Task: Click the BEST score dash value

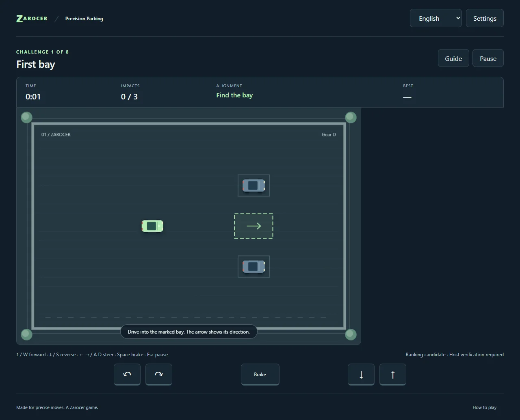Action: [407, 97]
